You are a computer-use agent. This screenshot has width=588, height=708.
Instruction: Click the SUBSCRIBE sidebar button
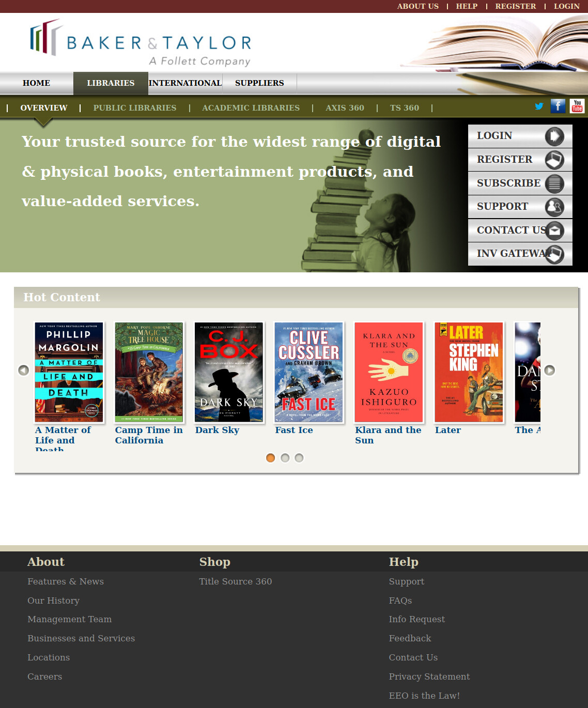point(520,183)
